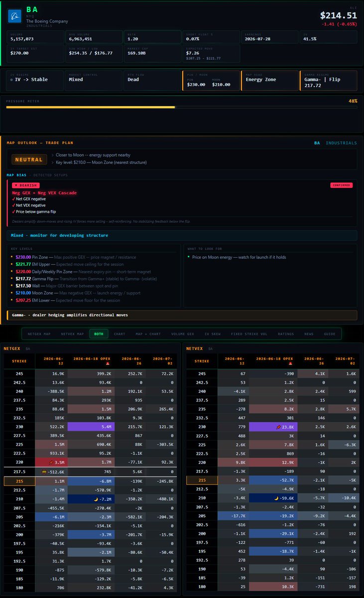Click the -6.8M cell in NETGEX table

pyautogui.click(x=92, y=481)
